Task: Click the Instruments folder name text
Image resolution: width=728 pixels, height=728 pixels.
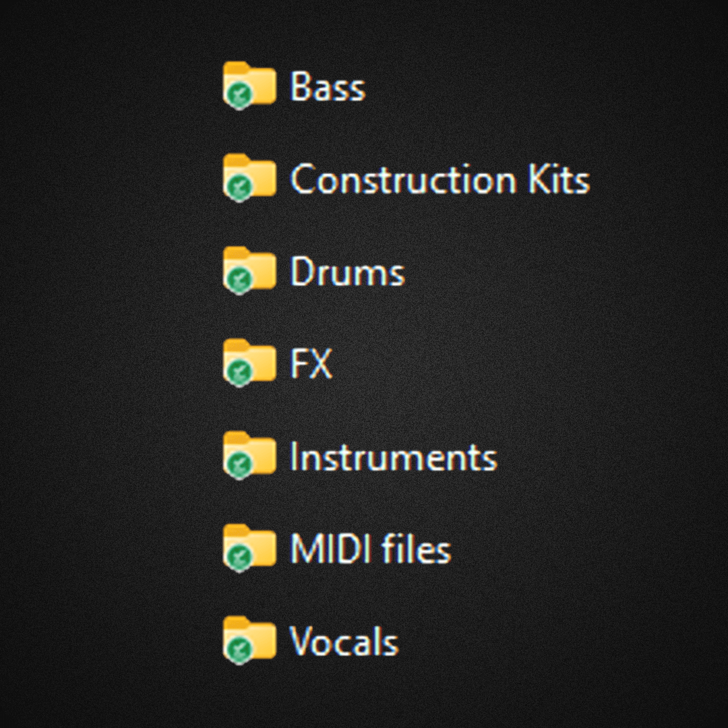Action: pyautogui.click(x=393, y=456)
